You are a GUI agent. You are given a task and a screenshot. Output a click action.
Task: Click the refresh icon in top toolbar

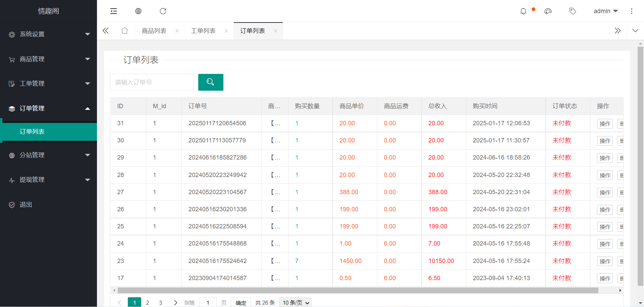[163, 11]
